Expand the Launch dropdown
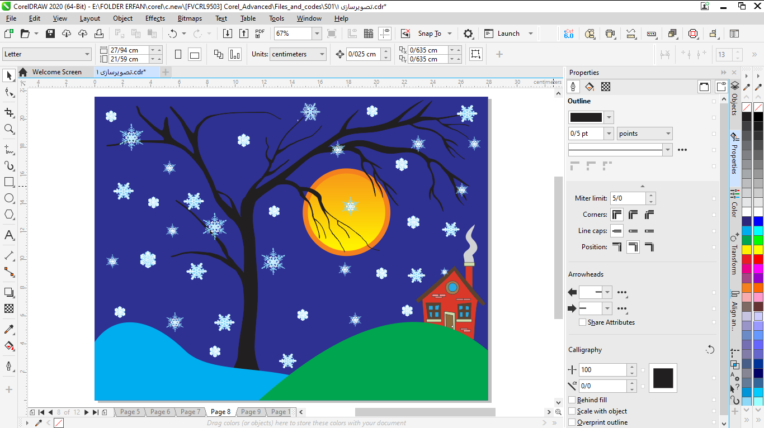Image resolution: width=764 pixels, height=428 pixels. (x=531, y=34)
